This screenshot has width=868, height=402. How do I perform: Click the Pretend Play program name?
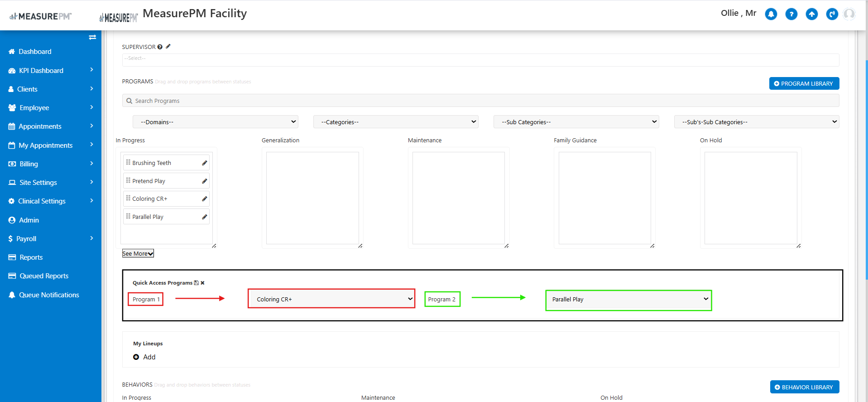149,181
